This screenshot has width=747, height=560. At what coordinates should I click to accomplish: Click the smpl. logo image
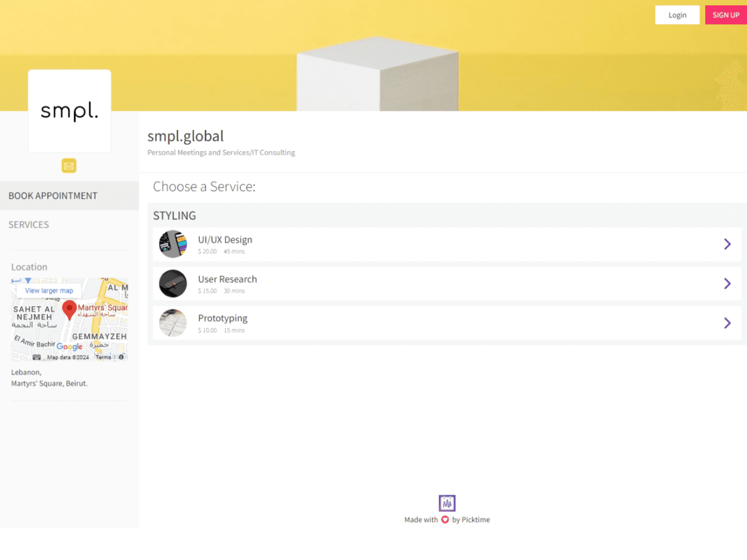pyautogui.click(x=70, y=111)
